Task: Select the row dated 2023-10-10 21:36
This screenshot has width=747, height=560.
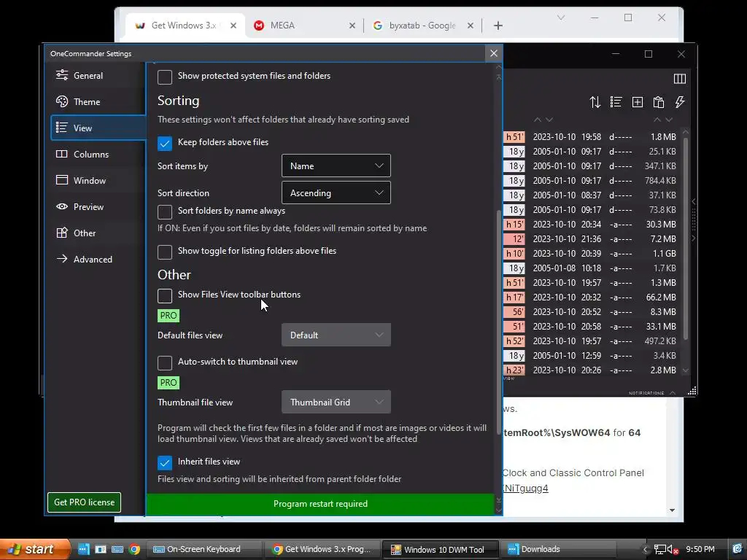Action: pos(591,238)
